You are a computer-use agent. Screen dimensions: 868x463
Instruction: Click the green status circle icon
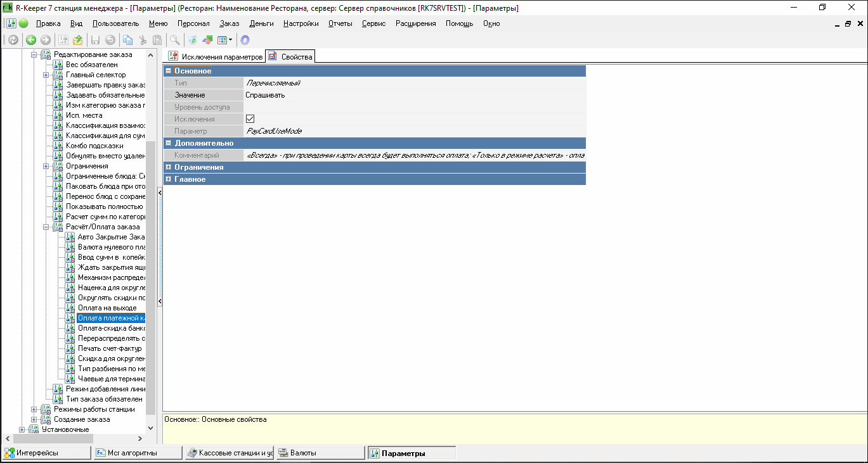click(23, 23)
